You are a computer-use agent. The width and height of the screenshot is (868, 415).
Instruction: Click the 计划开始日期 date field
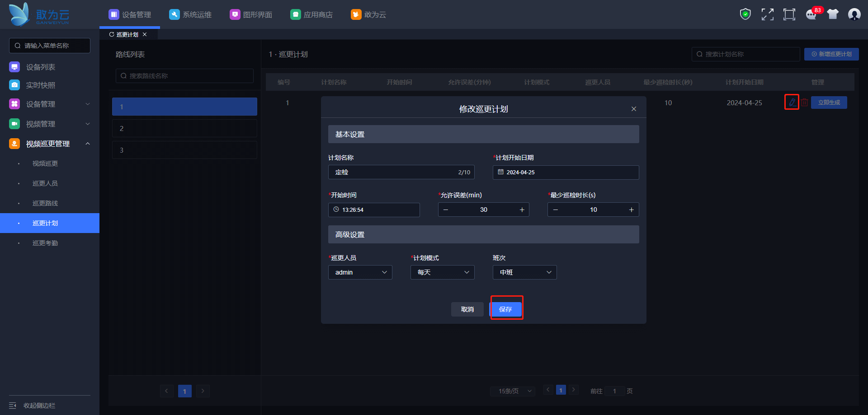click(x=566, y=172)
